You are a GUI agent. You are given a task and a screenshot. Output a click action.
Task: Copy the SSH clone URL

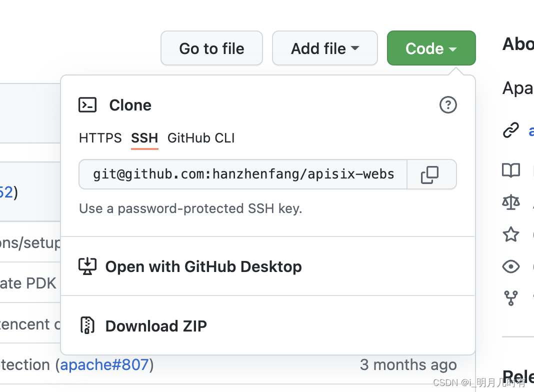click(x=431, y=174)
